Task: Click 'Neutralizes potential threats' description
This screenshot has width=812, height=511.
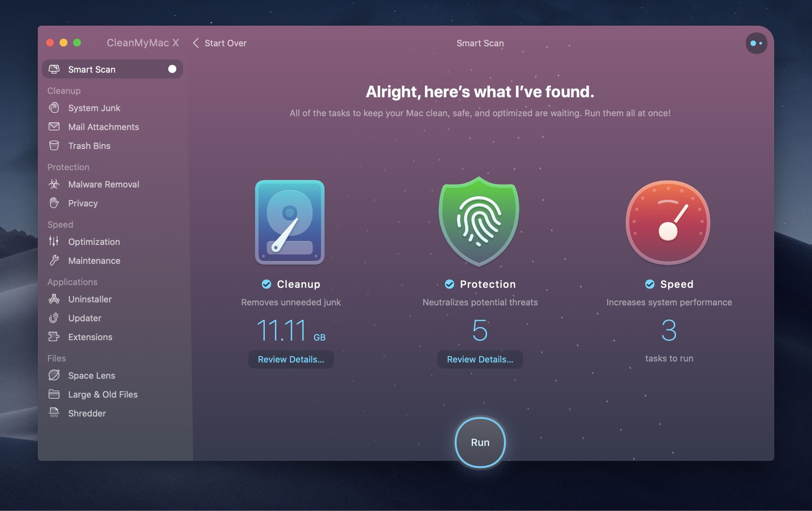Action: click(480, 302)
